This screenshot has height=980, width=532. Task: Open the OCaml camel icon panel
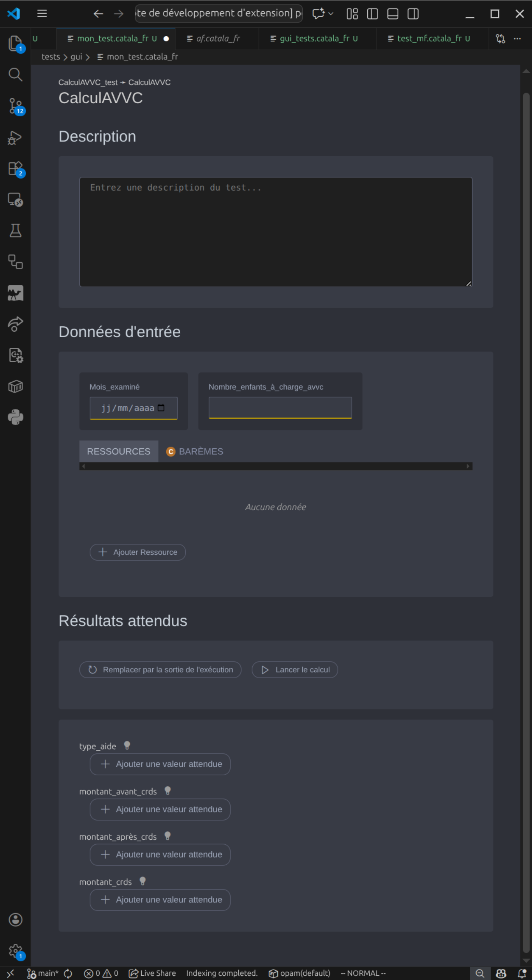[x=15, y=293]
